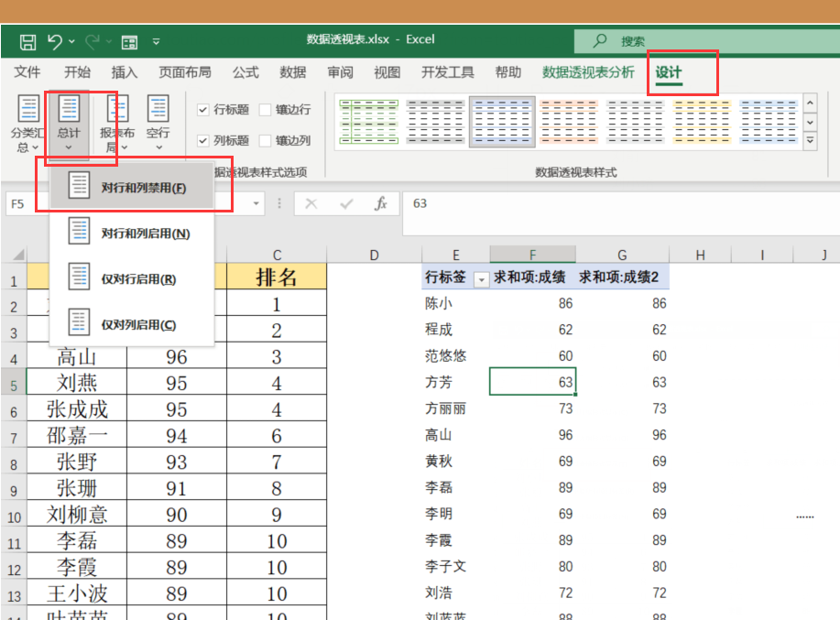Click the style gallery down arrow
This screenshot has height=620, width=840.
click(810, 122)
